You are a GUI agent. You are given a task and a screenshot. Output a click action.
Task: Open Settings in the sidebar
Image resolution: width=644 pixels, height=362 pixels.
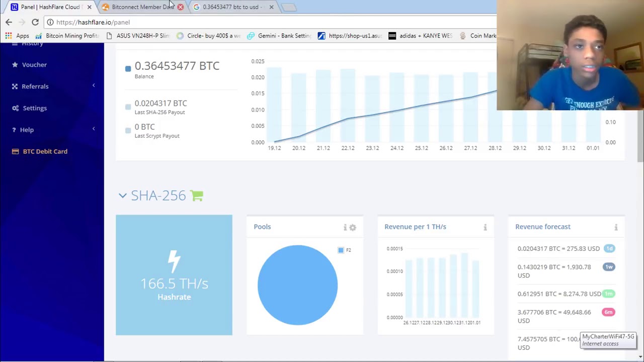coord(35,108)
